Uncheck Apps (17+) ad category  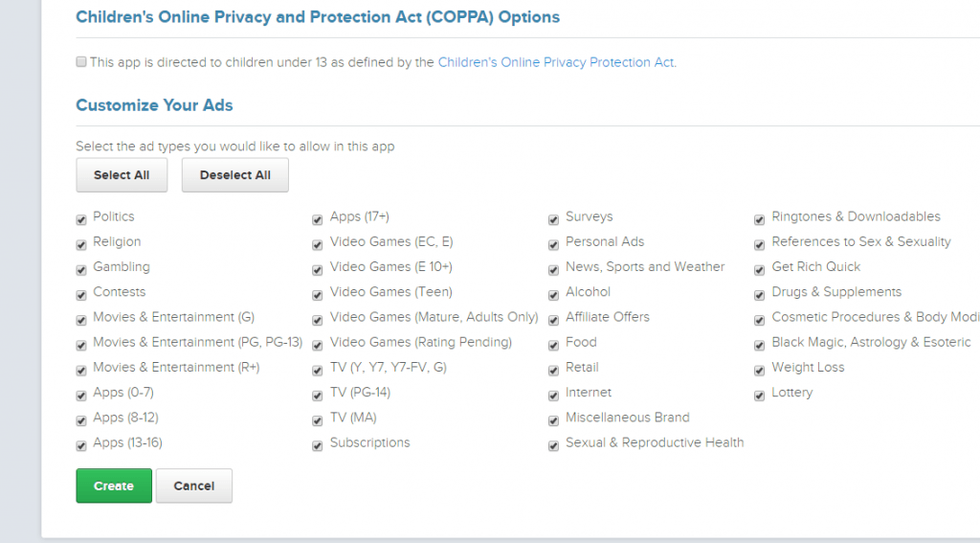click(318, 218)
